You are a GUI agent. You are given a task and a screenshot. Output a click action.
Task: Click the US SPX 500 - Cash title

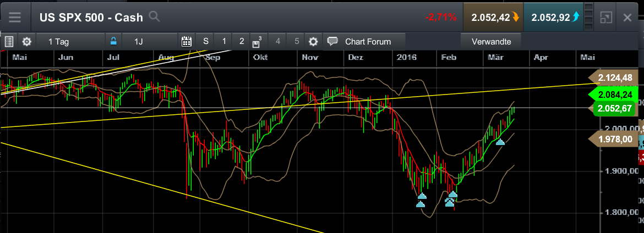(91, 17)
